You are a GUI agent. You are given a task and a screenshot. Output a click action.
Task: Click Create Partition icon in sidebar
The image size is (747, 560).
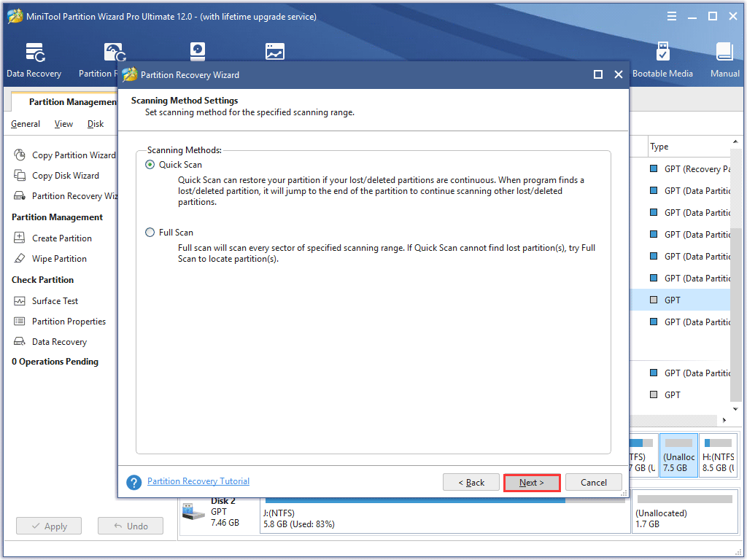click(20, 238)
